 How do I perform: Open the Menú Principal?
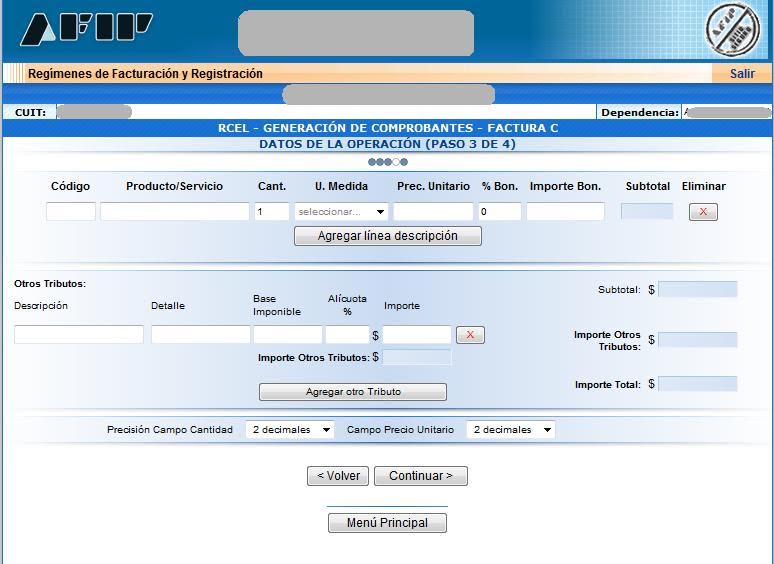coord(387,523)
